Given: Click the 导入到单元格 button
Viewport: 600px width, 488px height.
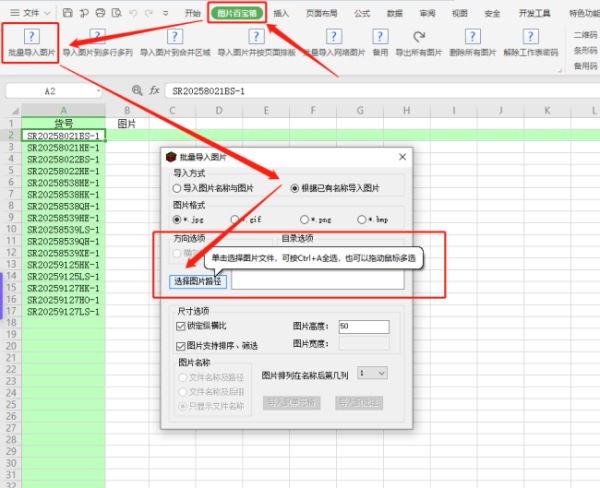Looking at the screenshot, I should click(x=292, y=403).
